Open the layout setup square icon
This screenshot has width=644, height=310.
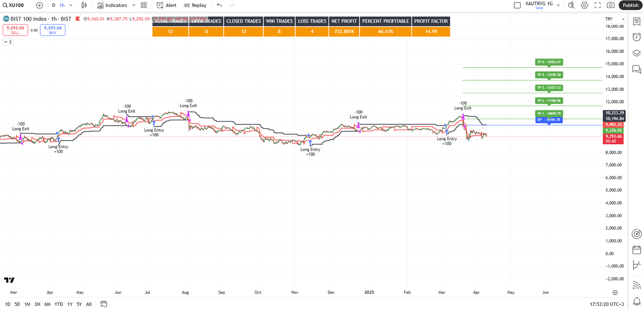[517, 5]
